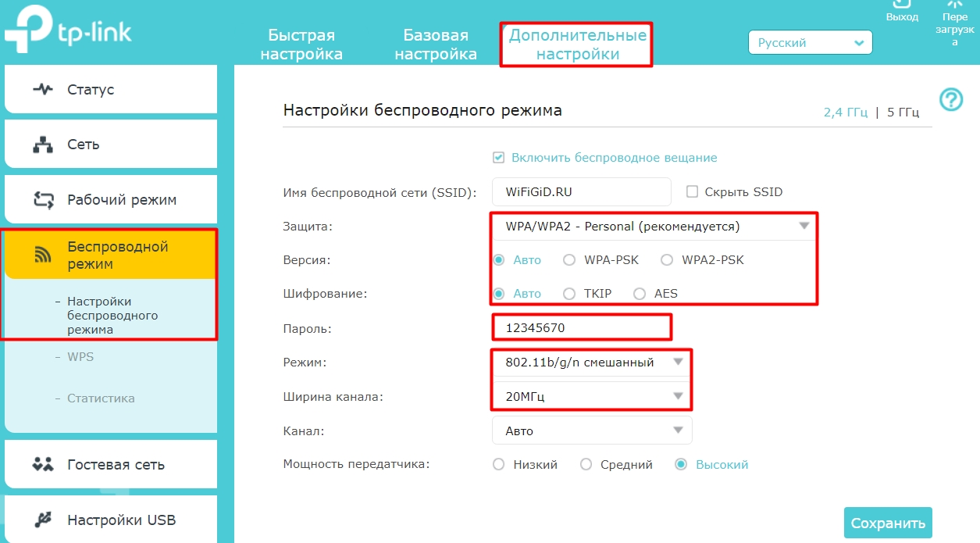Click the Status pulse icon in sidebar

coord(42,89)
